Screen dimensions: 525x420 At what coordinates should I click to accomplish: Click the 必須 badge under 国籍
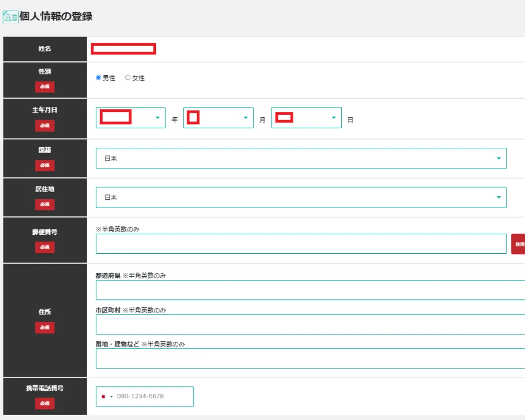coord(45,165)
